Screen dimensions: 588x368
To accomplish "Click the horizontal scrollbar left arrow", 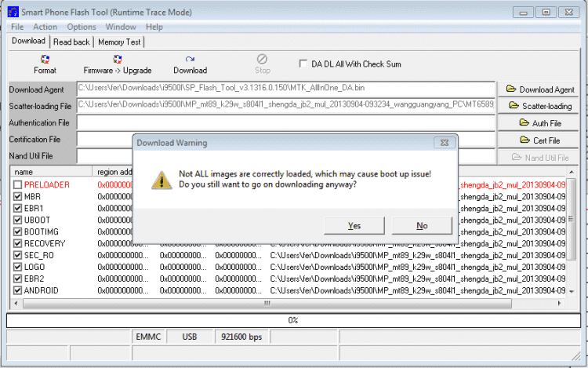I will (x=16, y=303).
